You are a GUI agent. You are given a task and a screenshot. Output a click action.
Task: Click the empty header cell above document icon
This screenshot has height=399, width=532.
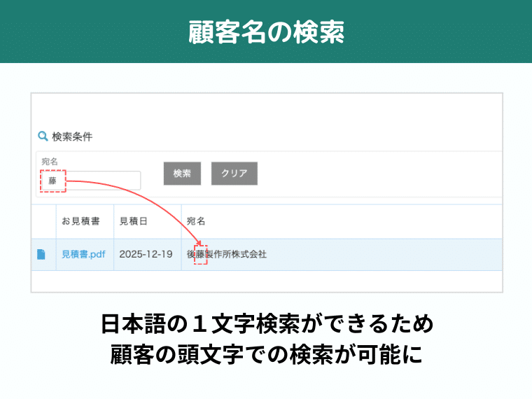43,221
